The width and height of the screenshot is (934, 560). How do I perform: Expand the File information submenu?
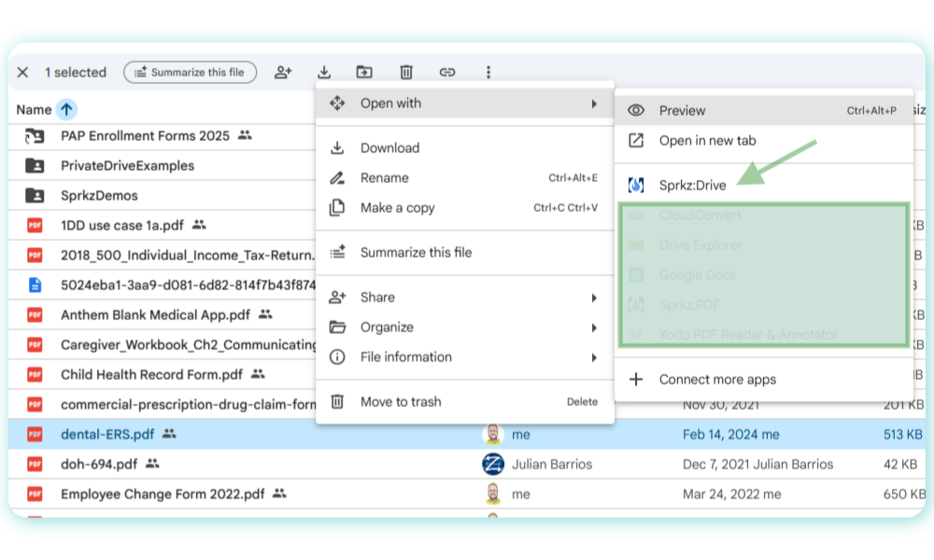[x=464, y=357]
